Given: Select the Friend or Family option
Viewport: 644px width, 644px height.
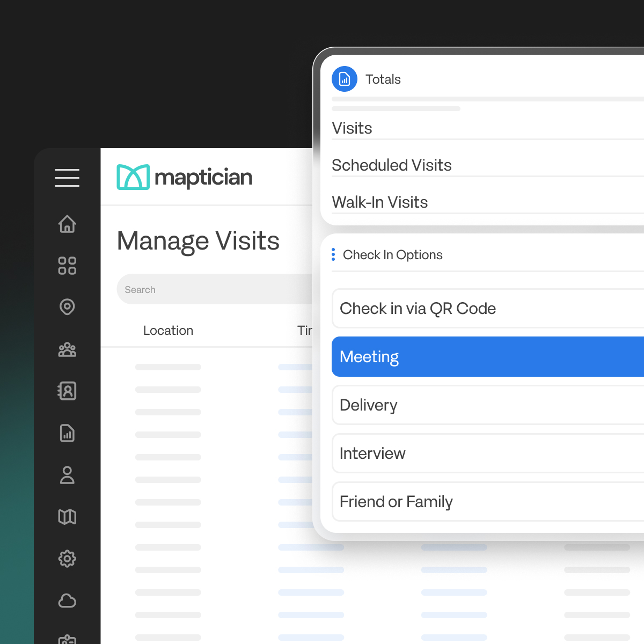Looking at the screenshot, I should click(488, 502).
